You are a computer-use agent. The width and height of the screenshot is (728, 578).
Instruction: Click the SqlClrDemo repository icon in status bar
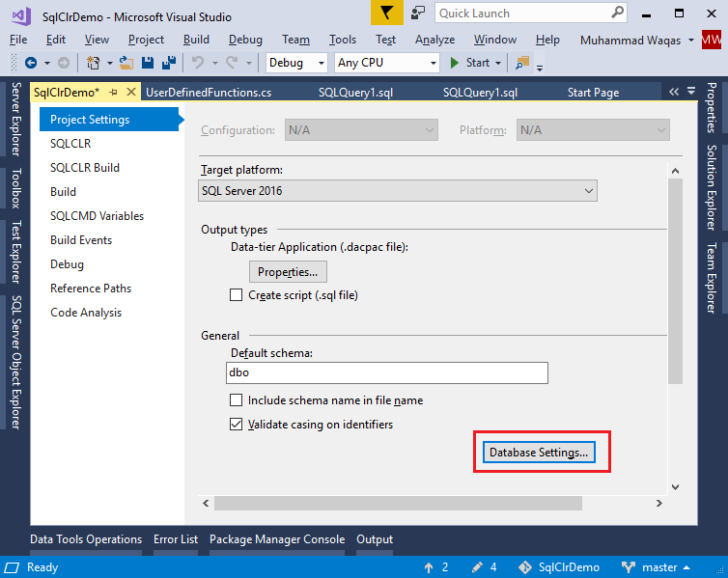(x=525, y=567)
